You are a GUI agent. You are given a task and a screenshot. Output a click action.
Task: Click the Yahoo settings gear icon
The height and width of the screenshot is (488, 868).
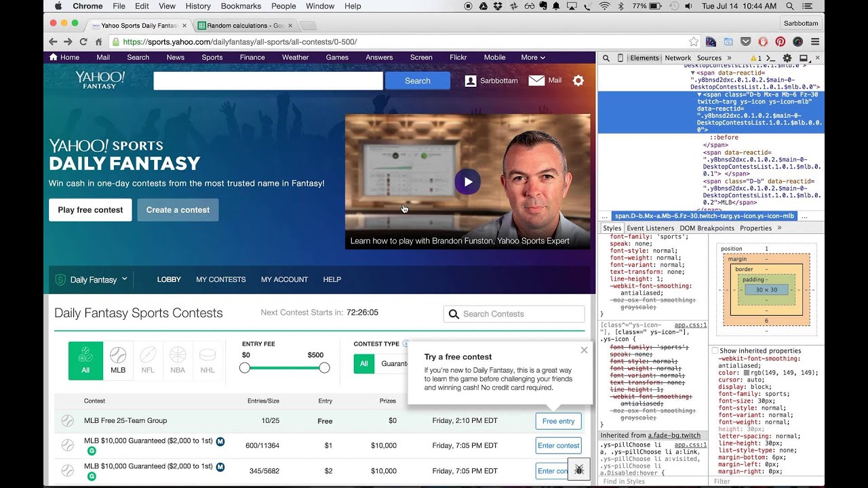tap(578, 81)
